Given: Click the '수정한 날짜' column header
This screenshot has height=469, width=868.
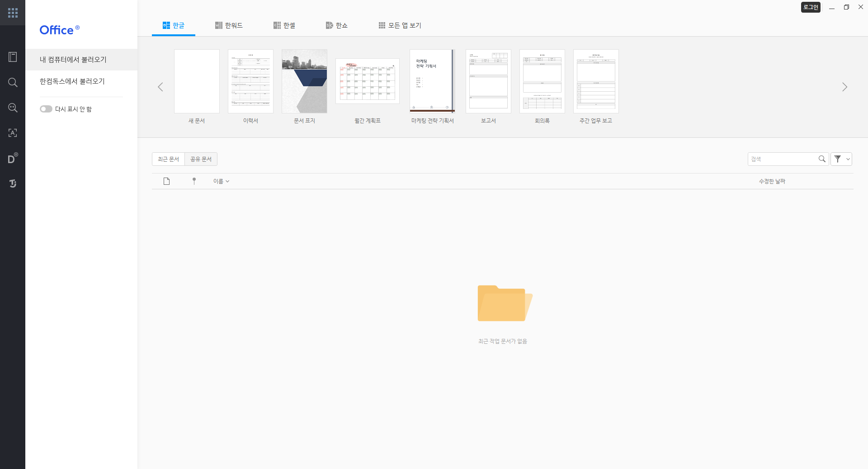Looking at the screenshot, I should coord(772,181).
